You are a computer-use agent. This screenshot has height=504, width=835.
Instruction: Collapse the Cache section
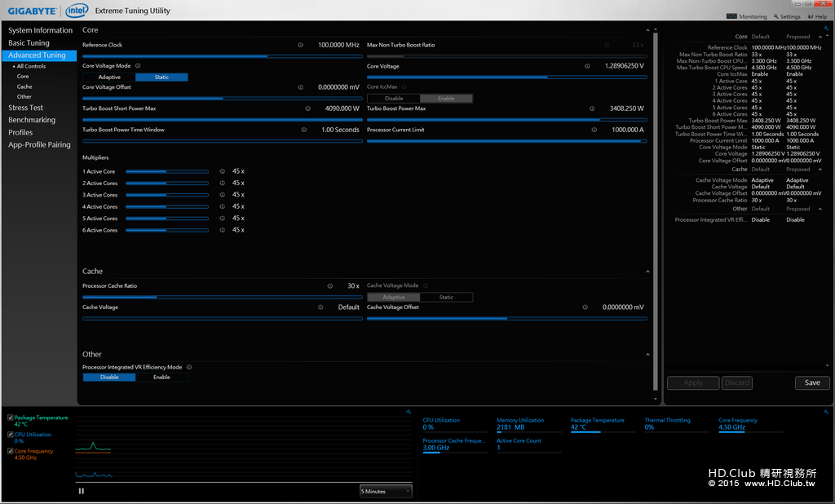648,272
